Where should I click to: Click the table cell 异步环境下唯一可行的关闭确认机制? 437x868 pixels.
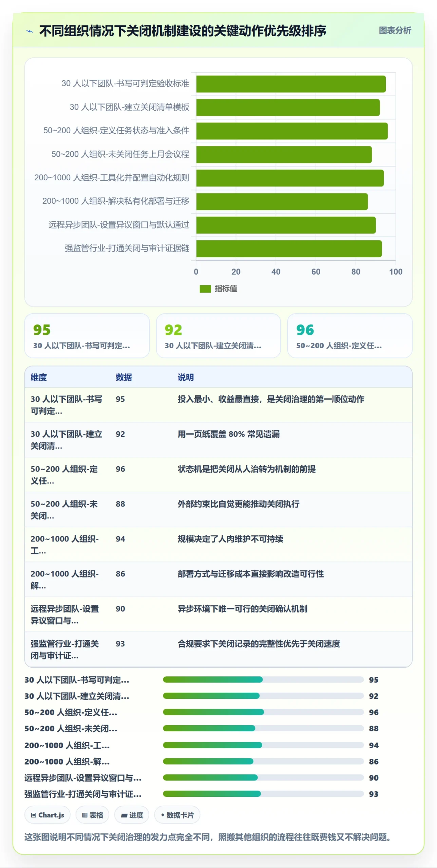(x=243, y=609)
